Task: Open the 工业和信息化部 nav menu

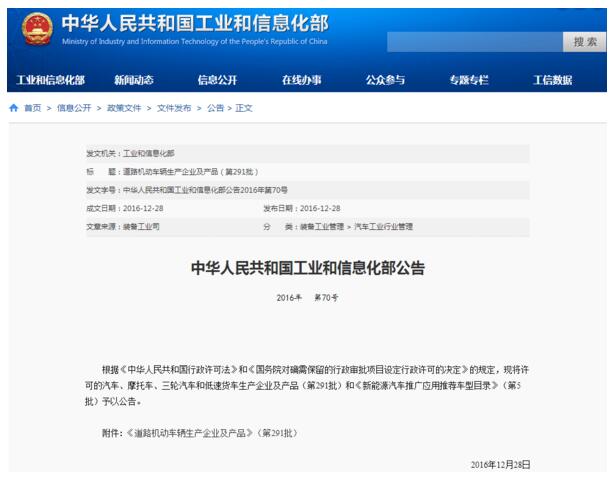Action: [x=51, y=80]
